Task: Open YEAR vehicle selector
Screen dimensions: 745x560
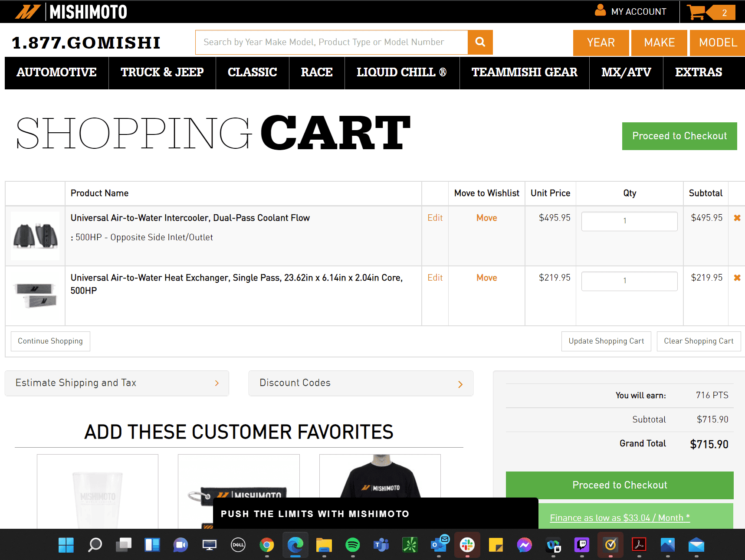Action: pyautogui.click(x=601, y=43)
